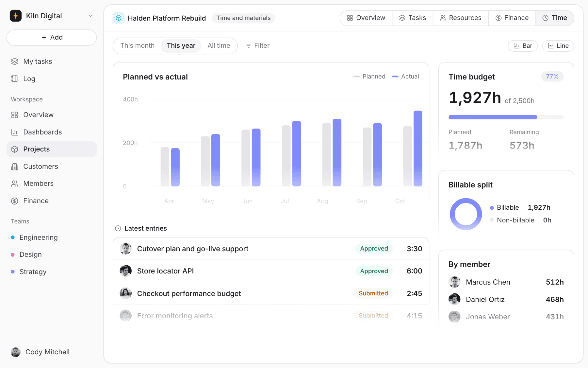
Task: Switch to the Resources tab
Action: point(461,18)
